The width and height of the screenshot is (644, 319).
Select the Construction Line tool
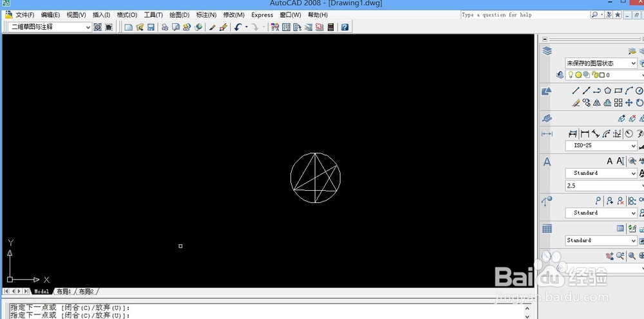point(586,91)
